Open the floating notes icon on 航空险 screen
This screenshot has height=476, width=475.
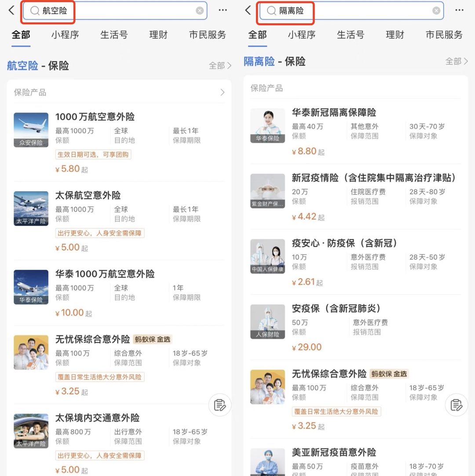tap(219, 405)
